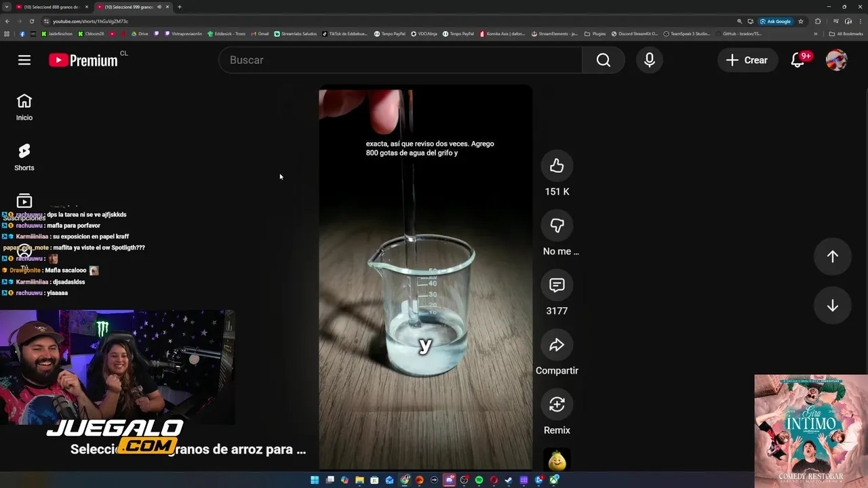Screen dimensions: 868x488
Task: Open the TikTok de Eddiebue bookmark
Action: [344, 34]
